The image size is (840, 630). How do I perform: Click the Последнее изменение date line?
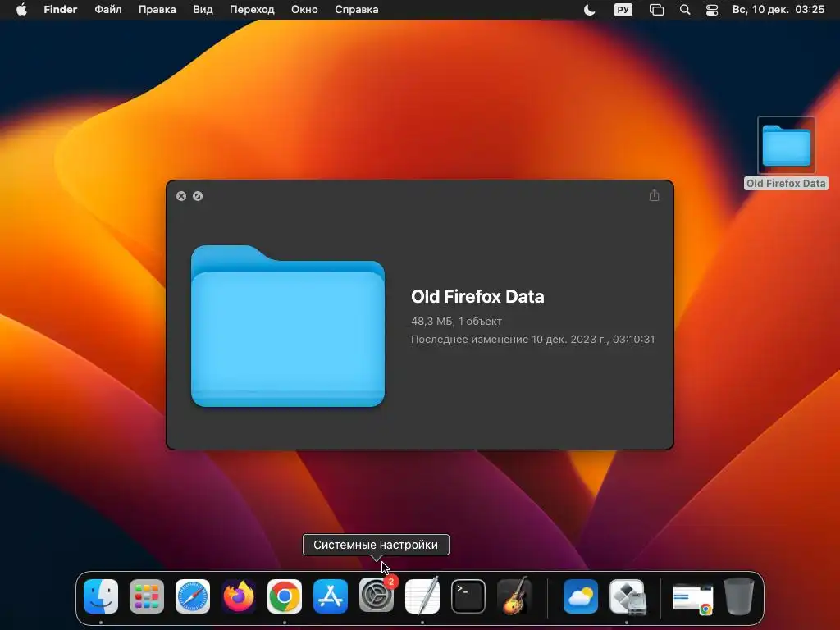coord(533,339)
